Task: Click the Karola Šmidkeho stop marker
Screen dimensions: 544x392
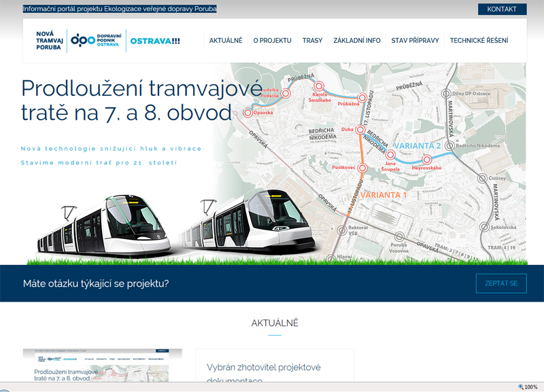Action: [319, 86]
